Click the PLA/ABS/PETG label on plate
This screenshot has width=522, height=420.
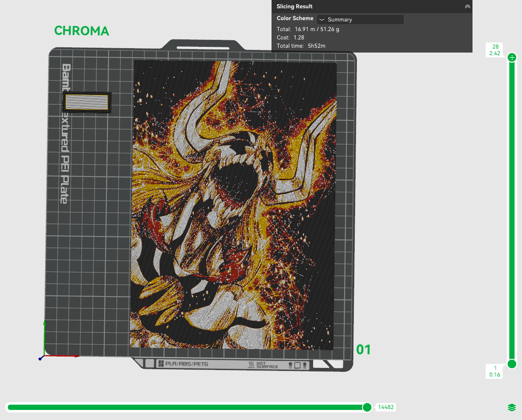(187, 364)
